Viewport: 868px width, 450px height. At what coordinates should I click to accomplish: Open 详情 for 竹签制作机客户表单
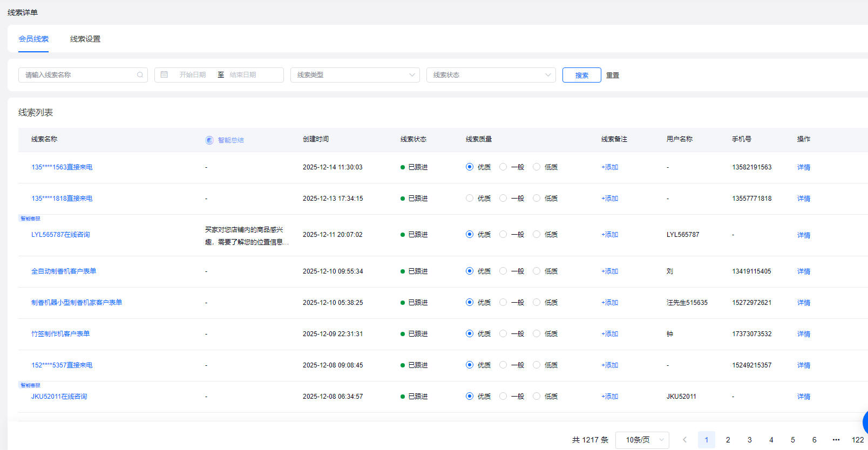[x=803, y=334]
